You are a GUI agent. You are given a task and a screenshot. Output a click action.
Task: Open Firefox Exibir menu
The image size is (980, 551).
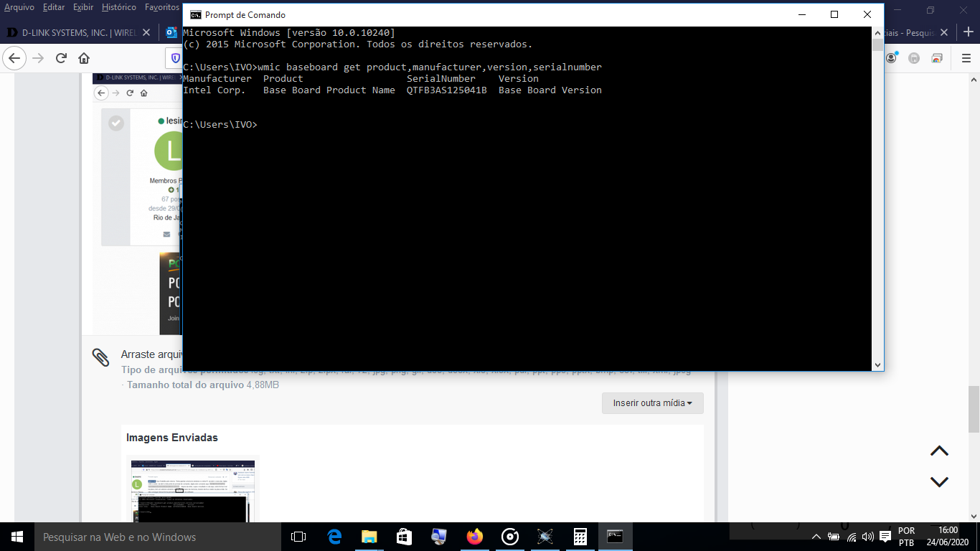pos(83,7)
